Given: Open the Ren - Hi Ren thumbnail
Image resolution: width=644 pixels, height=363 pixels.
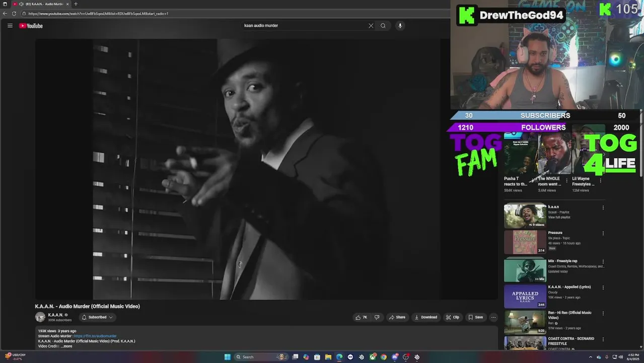Looking at the screenshot, I should pyautogui.click(x=525, y=322).
